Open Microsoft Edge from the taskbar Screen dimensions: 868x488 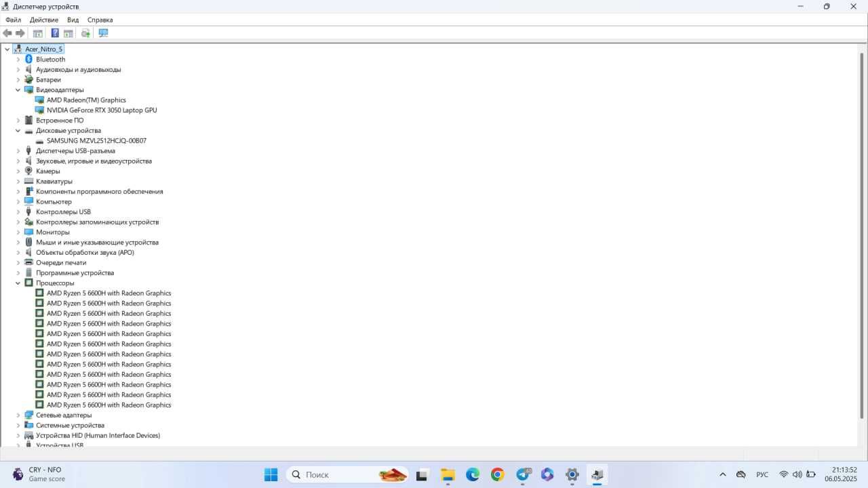click(473, 474)
